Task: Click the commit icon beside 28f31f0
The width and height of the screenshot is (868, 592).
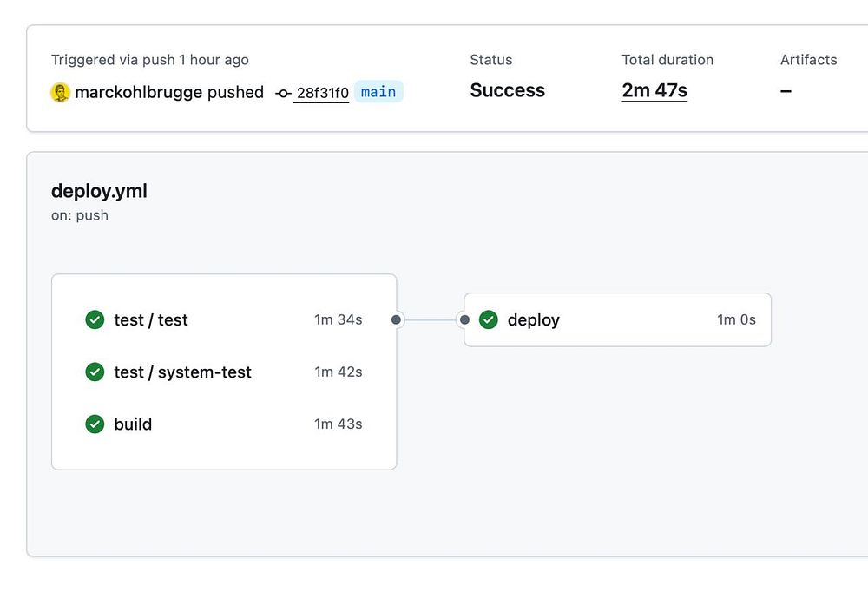Action: tap(283, 93)
